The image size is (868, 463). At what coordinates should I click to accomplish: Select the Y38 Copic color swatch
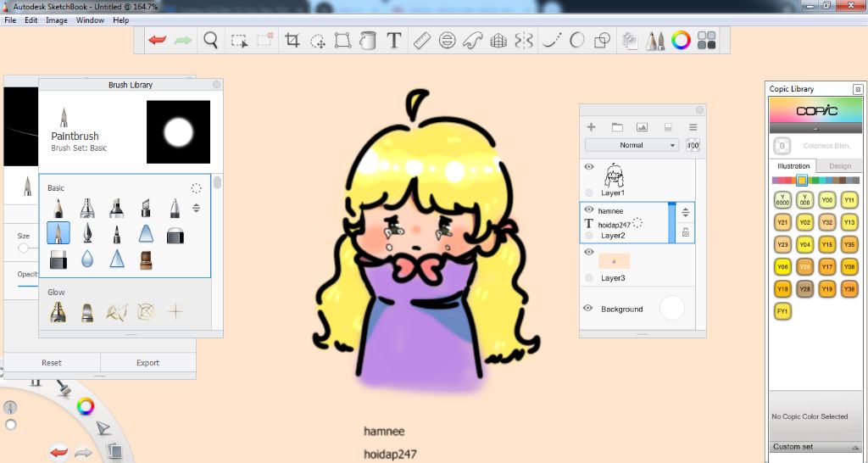(849, 288)
